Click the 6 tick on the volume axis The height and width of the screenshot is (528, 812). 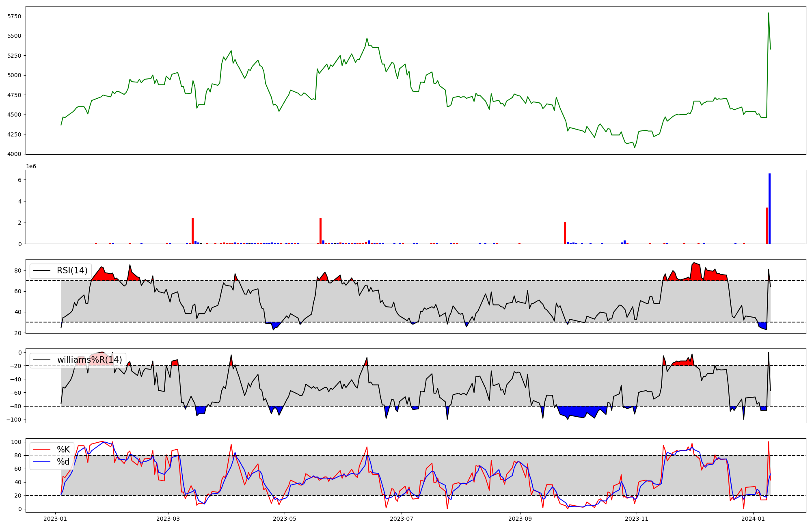[x=20, y=180]
